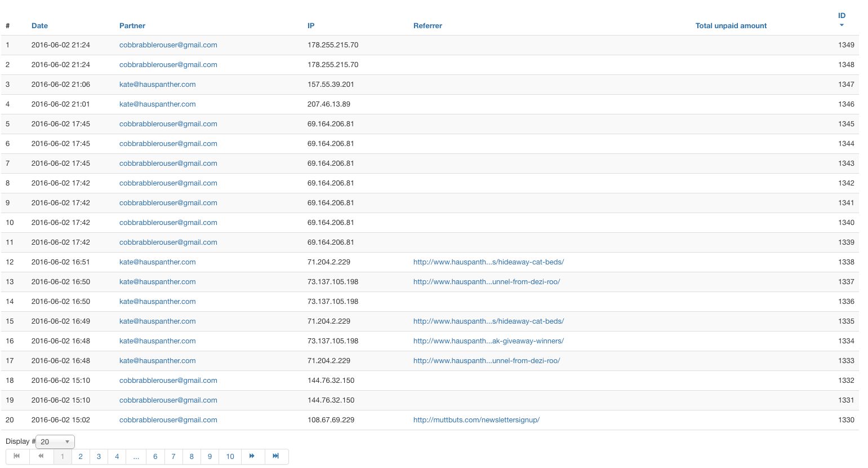Viewport: 868px width, 468px height.
Task: Sort by the IP column header
Action: pos(311,26)
